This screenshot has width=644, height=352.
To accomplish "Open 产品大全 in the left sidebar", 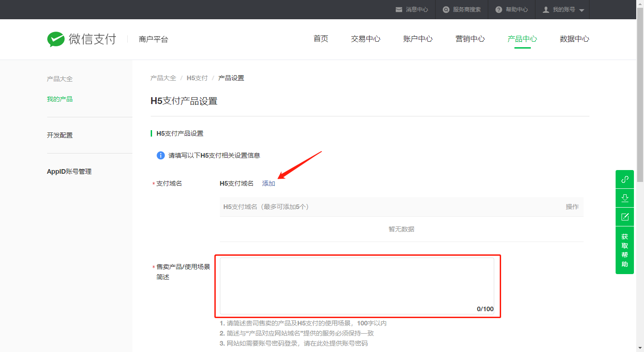I will pos(60,79).
